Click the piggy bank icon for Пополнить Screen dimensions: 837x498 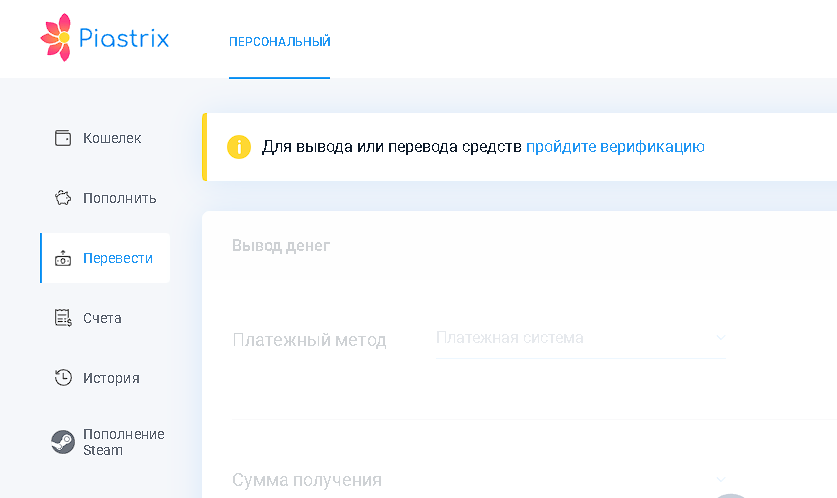(x=63, y=198)
